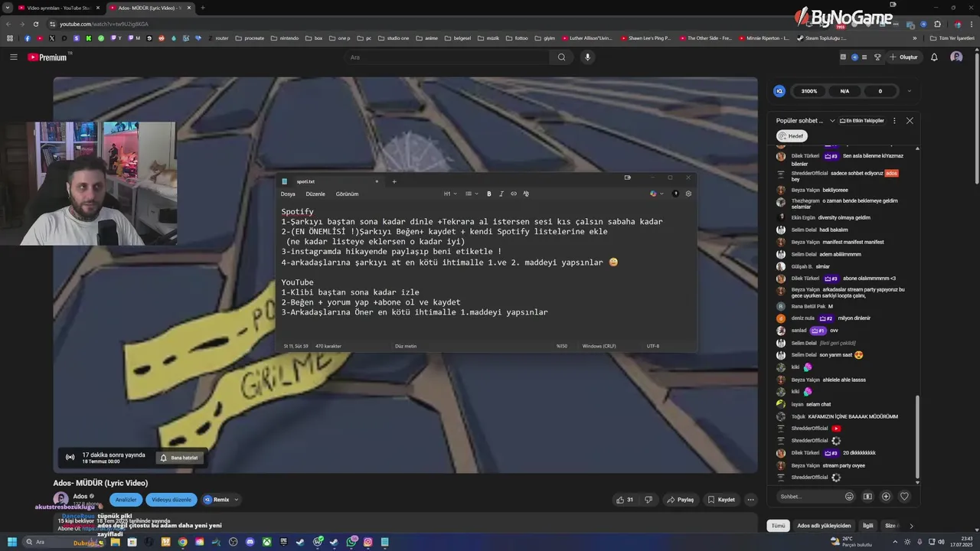Click the Kaydet save button

720,500
